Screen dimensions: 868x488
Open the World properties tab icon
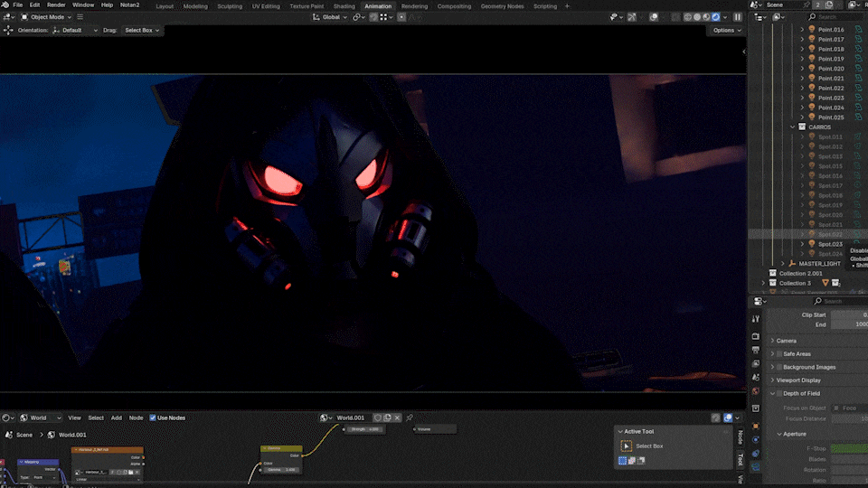(756, 391)
